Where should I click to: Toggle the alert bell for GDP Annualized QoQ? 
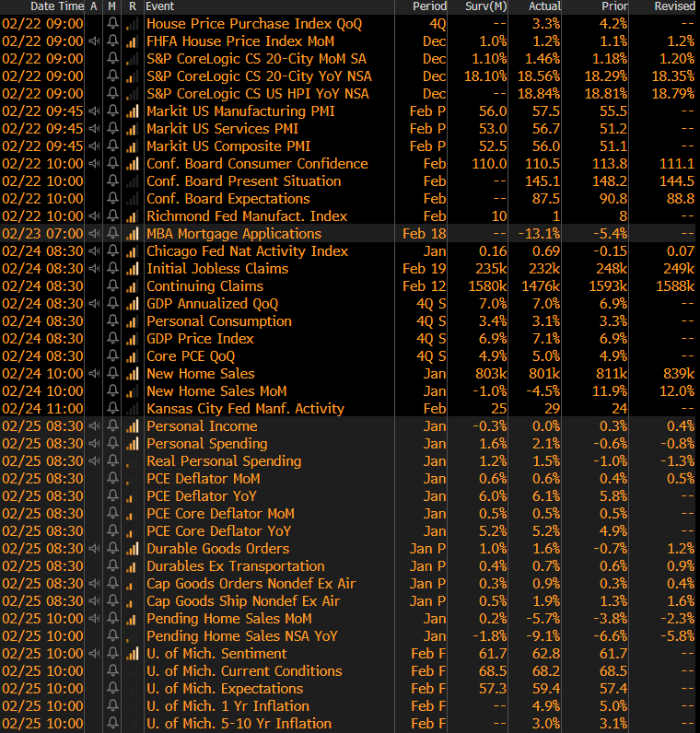click(x=112, y=304)
